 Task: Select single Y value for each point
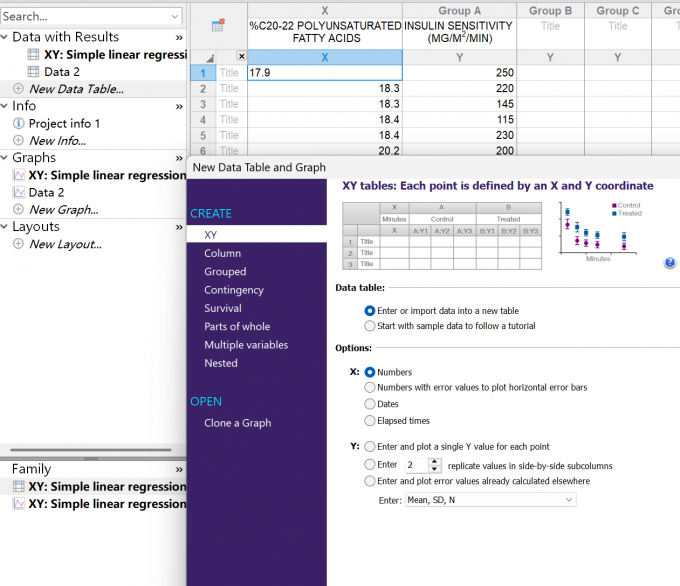(x=369, y=446)
